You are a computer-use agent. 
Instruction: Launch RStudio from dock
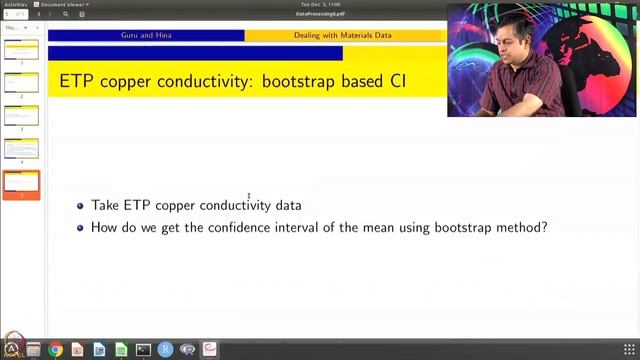point(165,349)
